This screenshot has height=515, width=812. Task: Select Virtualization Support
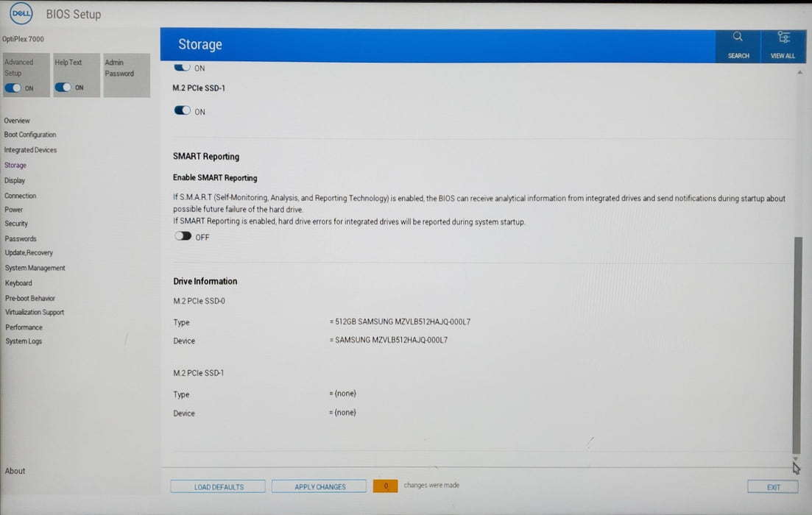pos(35,312)
